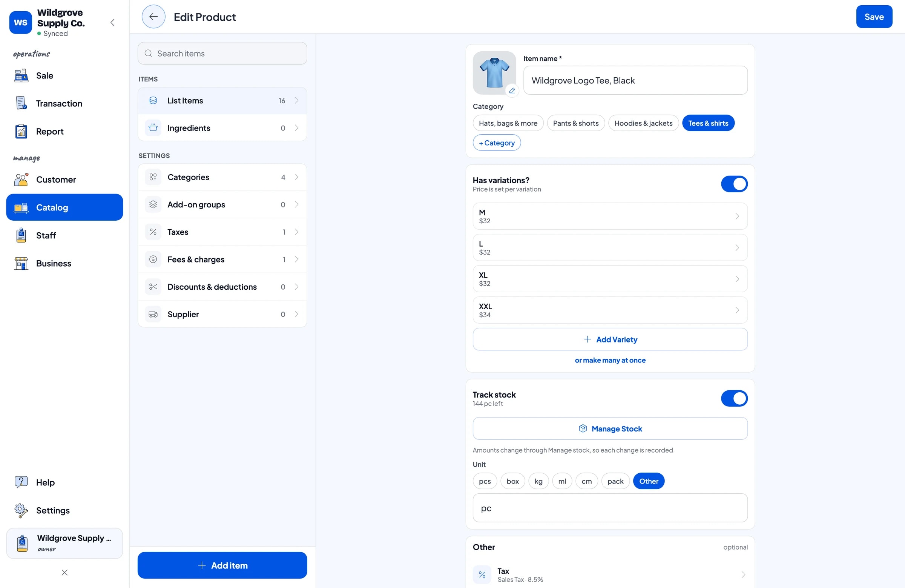Open the Sale register icon
905x588 pixels.
click(x=21, y=75)
